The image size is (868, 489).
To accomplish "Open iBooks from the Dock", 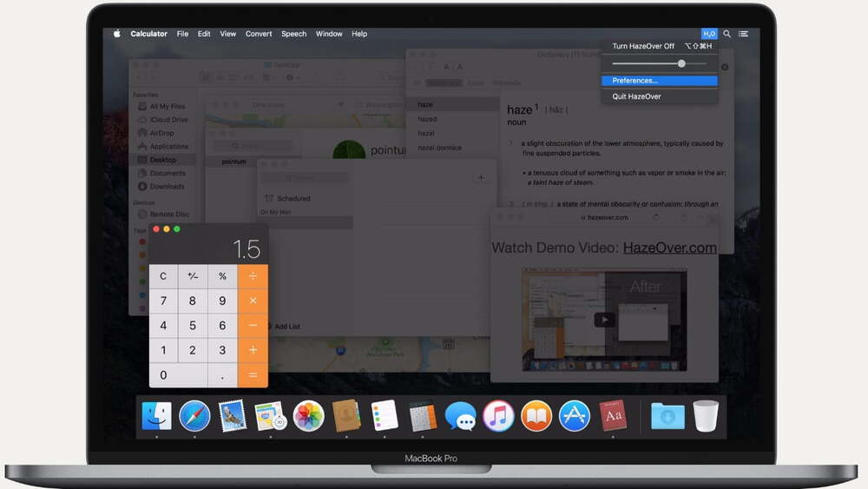I will 536,416.
